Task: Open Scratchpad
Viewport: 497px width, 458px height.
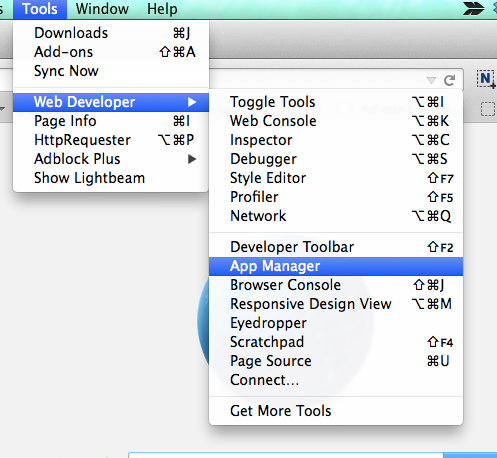Action: [336, 342]
